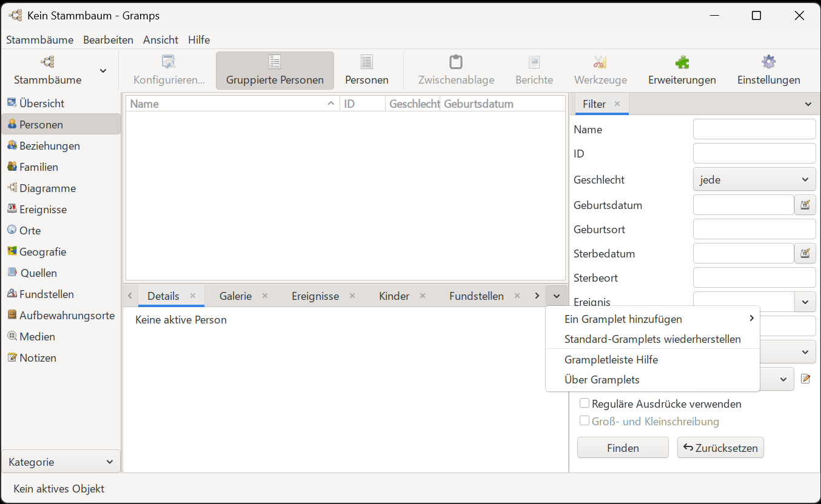Viewport: 821px width, 504px height.
Task: Close the Galerie gramplet tab
Action: point(265,296)
